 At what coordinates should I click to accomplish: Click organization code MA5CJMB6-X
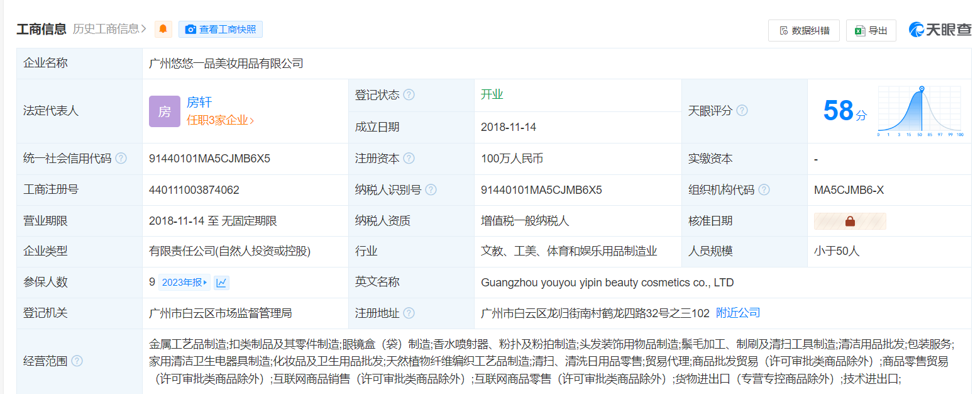tap(849, 189)
